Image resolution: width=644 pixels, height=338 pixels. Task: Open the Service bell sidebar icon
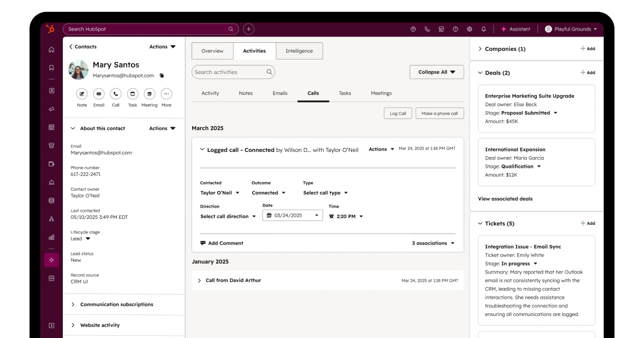tap(52, 182)
